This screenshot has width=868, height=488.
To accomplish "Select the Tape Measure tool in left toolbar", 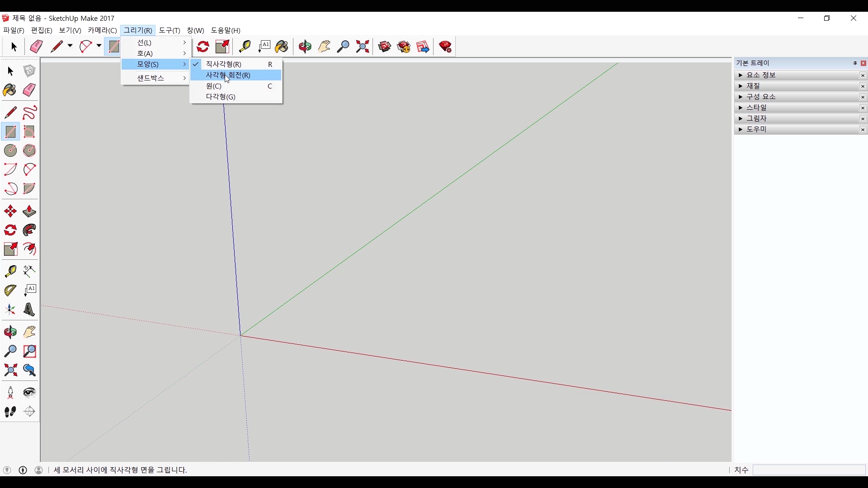I will (x=10, y=271).
